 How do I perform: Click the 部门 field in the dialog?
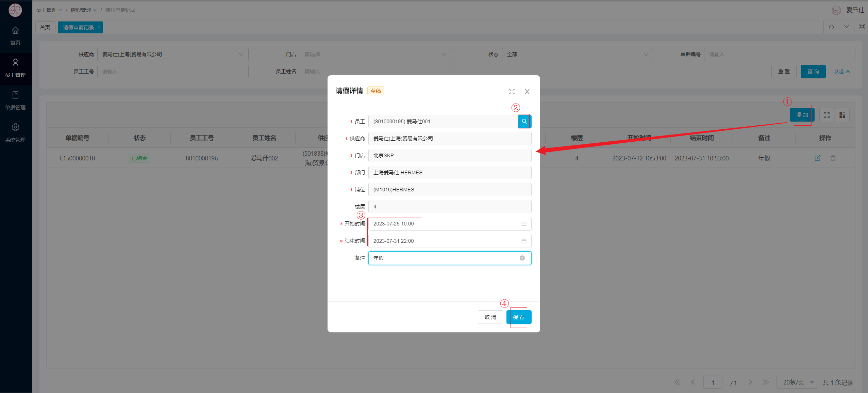[x=450, y=173]
